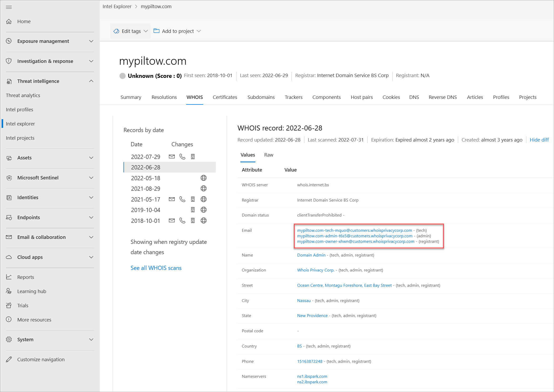Click the Learning hub icon
554x392 pixels.
9,291
